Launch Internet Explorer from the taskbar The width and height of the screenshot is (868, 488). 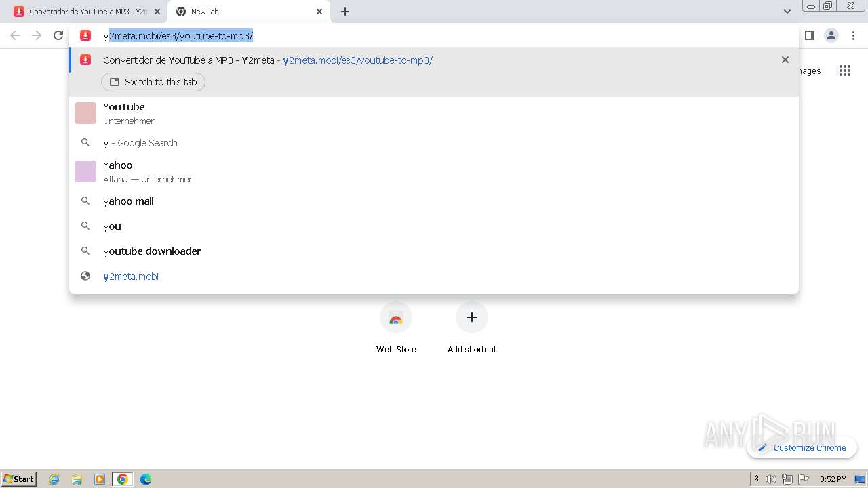tap(54, 479)
